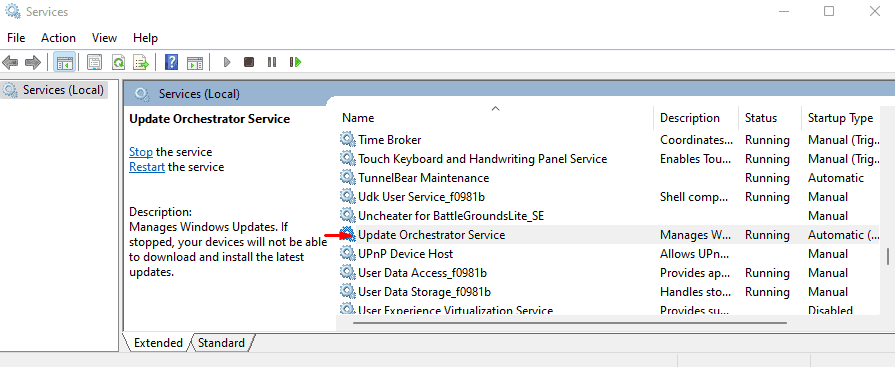The image size is (895, 367).
Task: Click the Start Service play icon
Action: pyautogui.click(x=227, y=62)
